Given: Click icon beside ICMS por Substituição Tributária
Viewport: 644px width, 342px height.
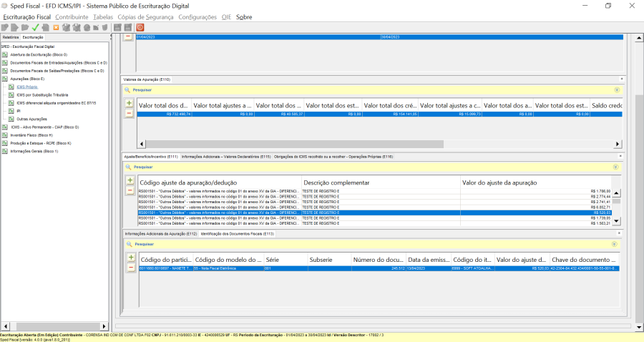Looking at the screenshot, I should [x=11, y=95].
